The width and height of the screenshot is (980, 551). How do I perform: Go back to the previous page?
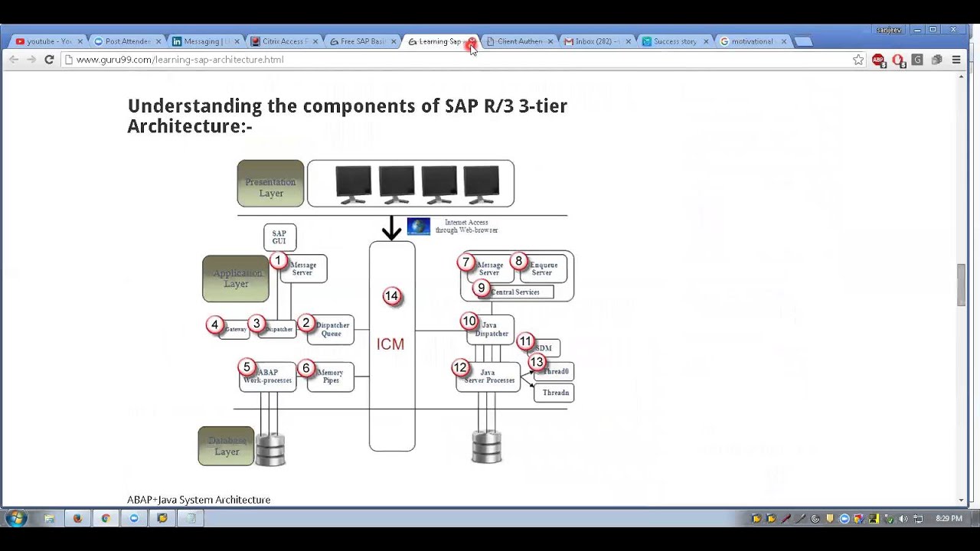pyautogui.click(x=14, y=60)
